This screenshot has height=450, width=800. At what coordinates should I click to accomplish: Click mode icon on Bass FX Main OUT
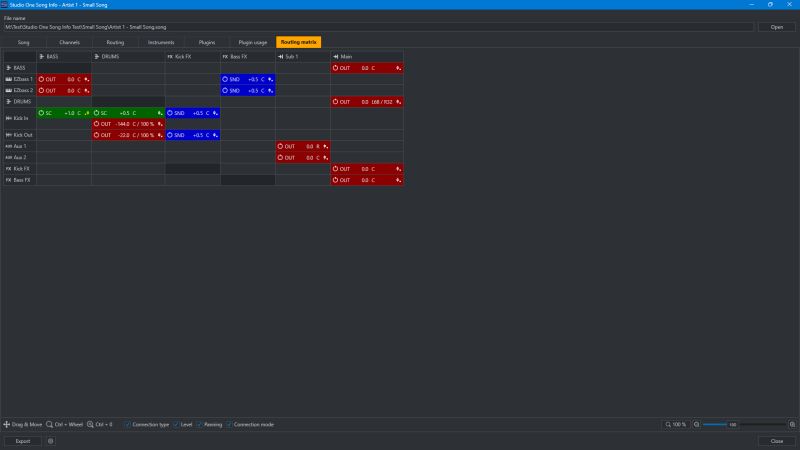point(398,180)
